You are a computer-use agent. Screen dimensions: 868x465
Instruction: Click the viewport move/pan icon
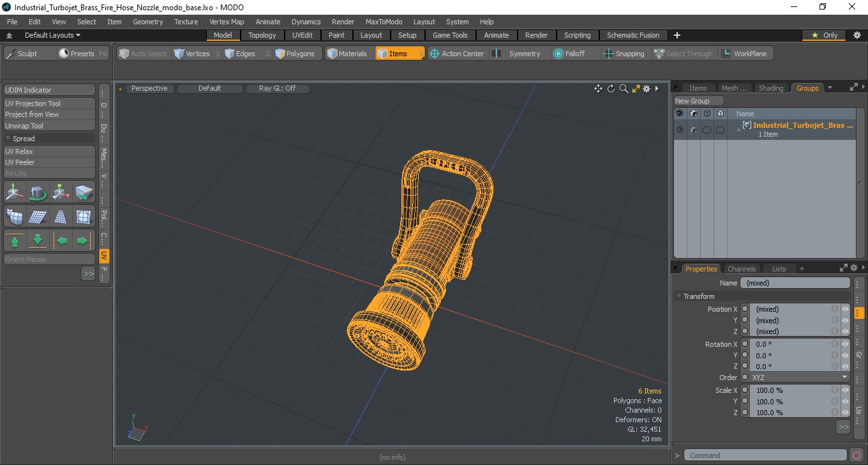point(598,89)
